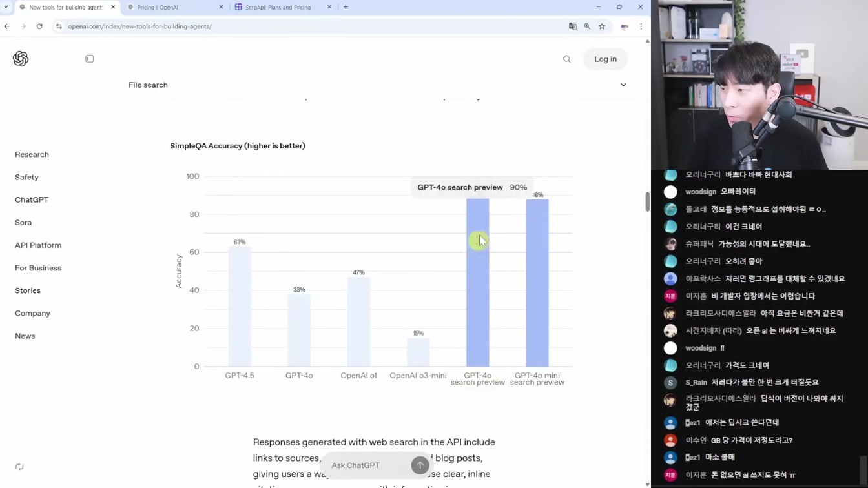
Task: Close the Pricing OpenAI tab
Action: (x=222, y=7)
